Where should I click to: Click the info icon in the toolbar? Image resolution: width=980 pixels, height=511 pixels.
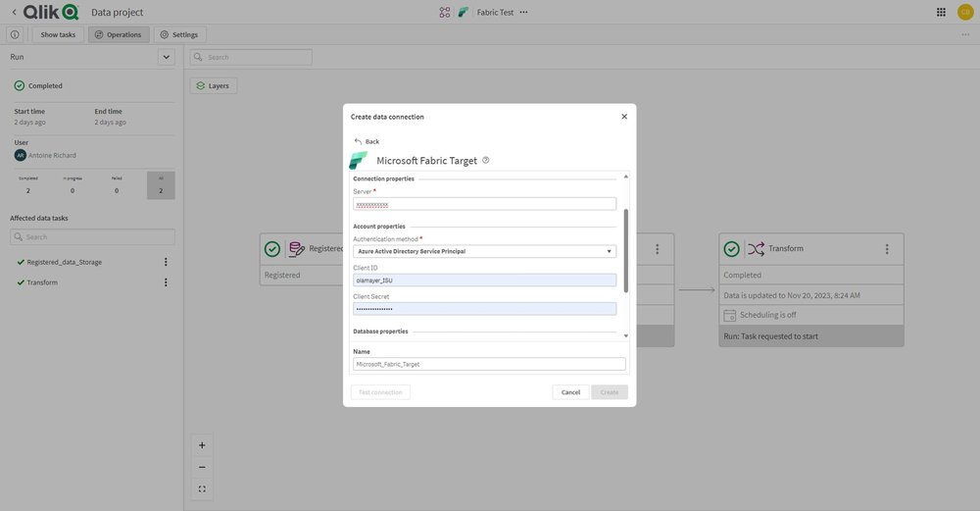point(15,34)
